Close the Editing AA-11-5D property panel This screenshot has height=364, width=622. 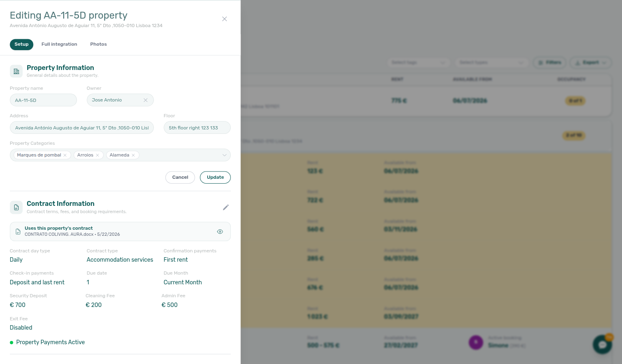tap(224, 19)
